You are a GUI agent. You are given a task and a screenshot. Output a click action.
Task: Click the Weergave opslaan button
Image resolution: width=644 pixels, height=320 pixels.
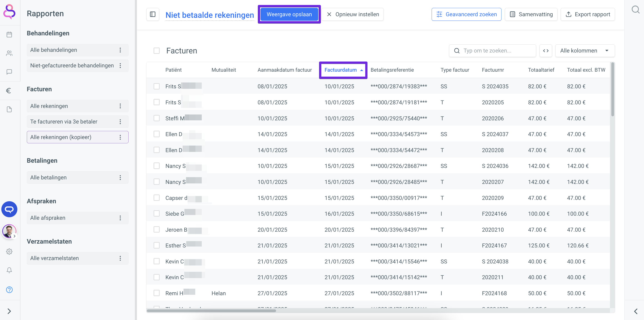tap(289, 14)
